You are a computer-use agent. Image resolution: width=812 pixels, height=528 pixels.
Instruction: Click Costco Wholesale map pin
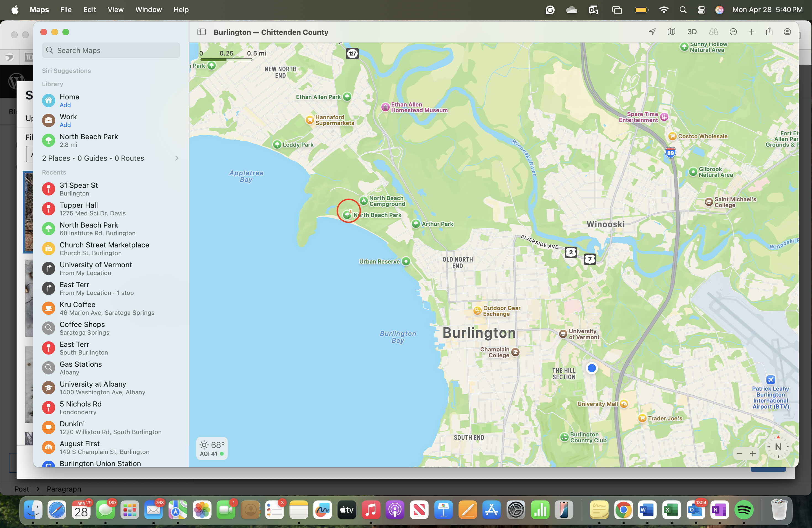(x=672, y=136)
